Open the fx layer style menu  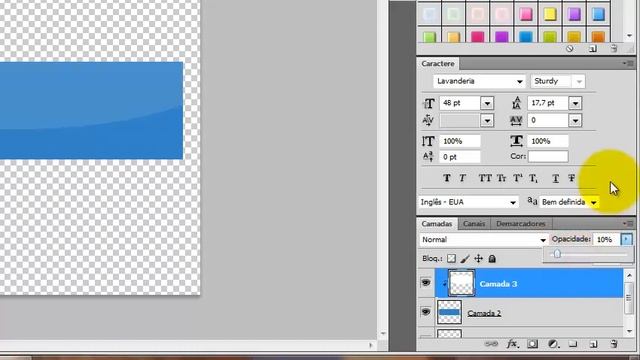coord(512,344)
